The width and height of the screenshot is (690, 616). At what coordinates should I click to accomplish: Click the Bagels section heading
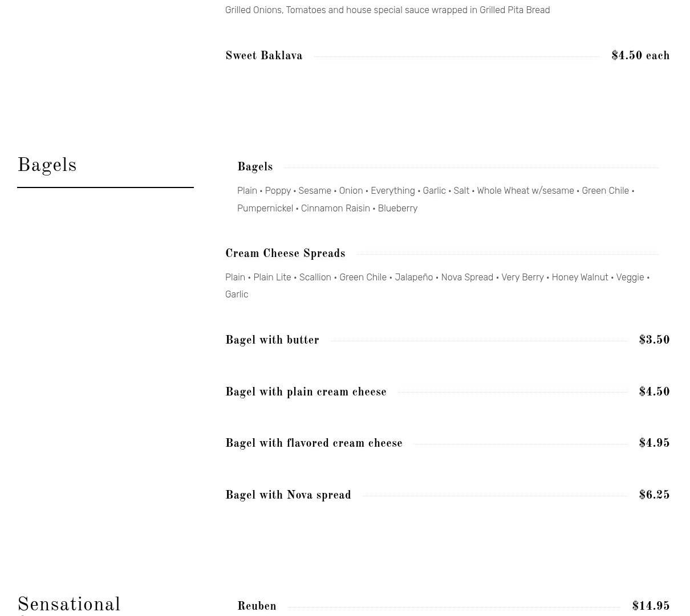pyautogui.click(x=47, y=166)
